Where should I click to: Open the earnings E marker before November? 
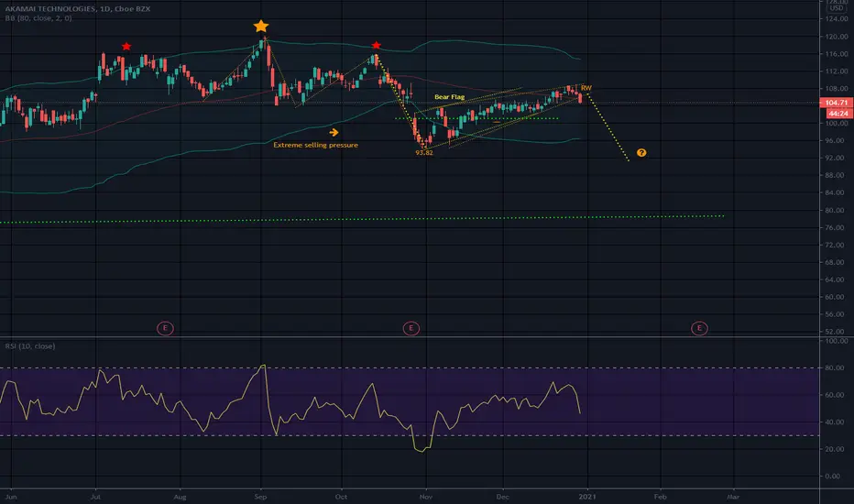tap(411, 328)
